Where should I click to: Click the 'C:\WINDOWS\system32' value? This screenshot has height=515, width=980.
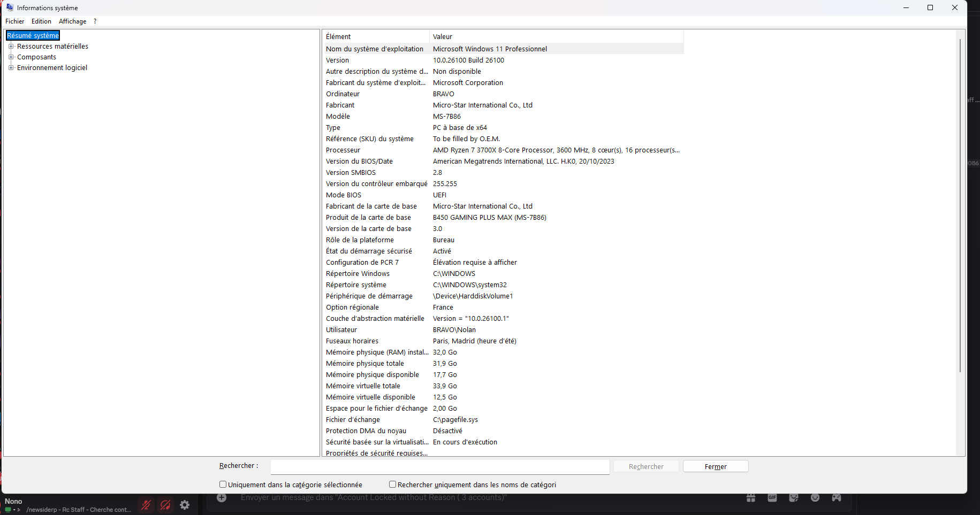470,285
